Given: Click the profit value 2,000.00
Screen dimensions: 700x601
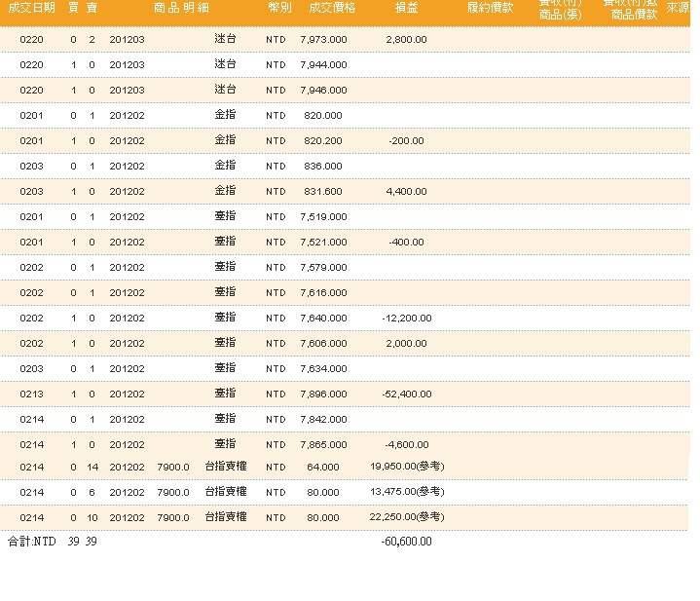Looking at the screenshot, I should [406, 344].
